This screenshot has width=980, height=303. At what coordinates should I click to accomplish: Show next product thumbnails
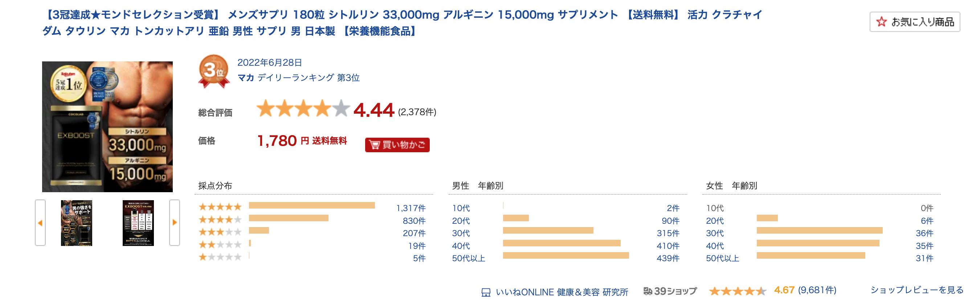coord(174,223)
